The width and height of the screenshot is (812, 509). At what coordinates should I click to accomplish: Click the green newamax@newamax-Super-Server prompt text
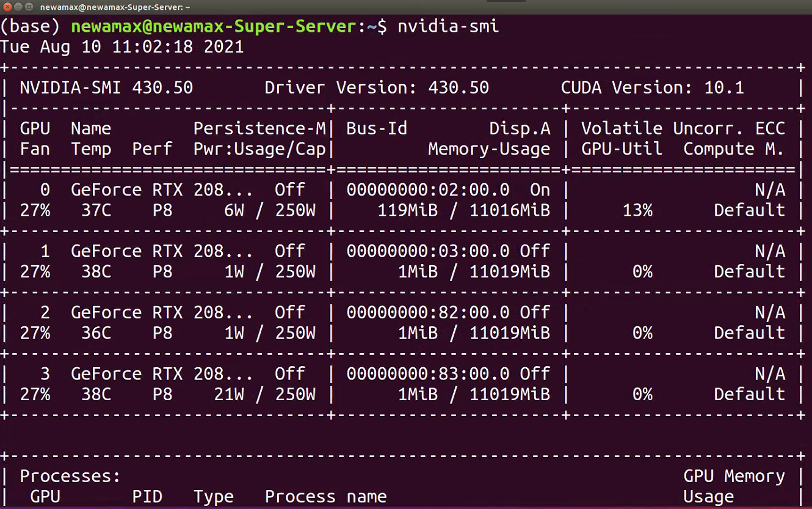pos(213,27)
